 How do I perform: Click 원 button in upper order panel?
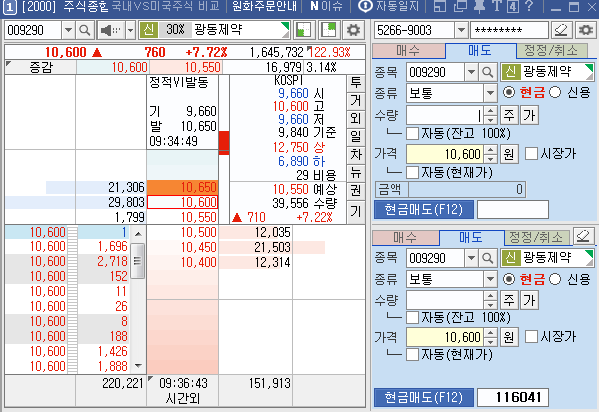click(509, 154)
